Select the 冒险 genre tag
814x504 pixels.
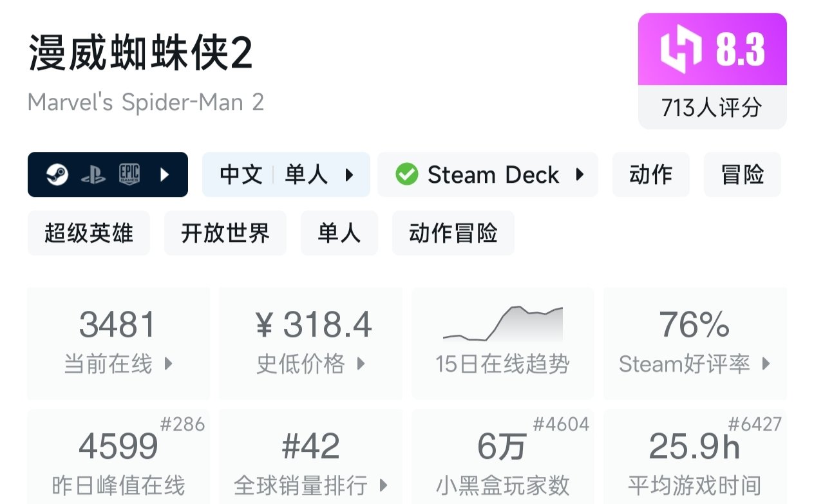[743, 174]
